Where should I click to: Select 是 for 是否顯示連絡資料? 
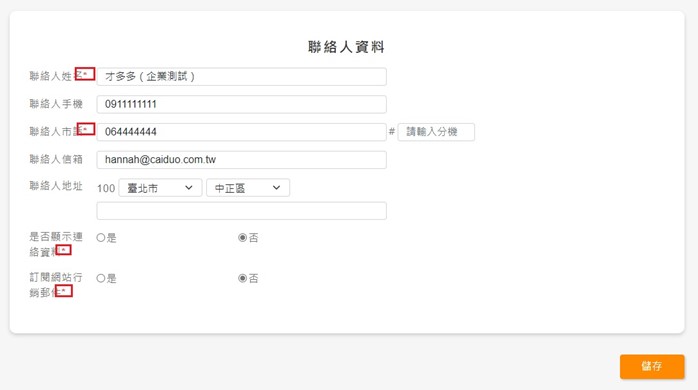point(101,238)
